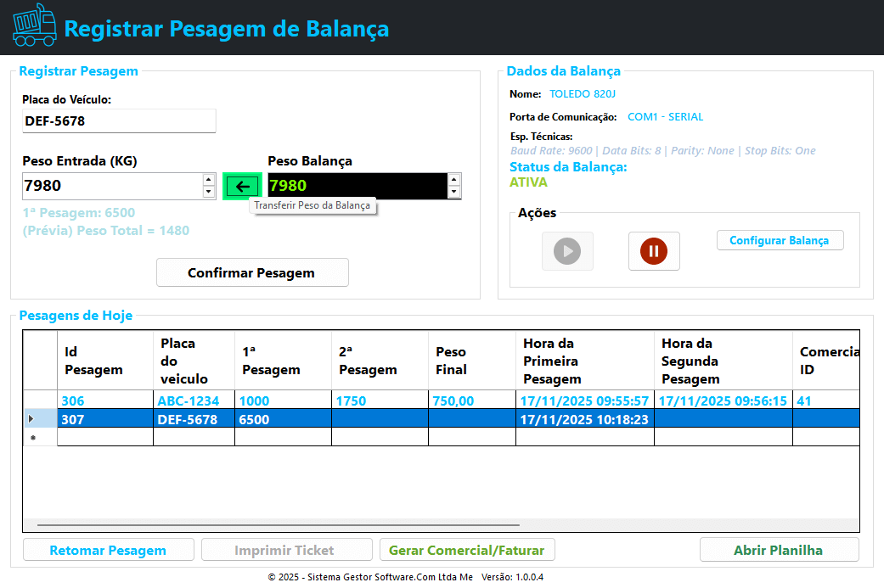Screen dimensions: 884x588
Task: Open Configurar Balança settings
Action: pos(780,240)
